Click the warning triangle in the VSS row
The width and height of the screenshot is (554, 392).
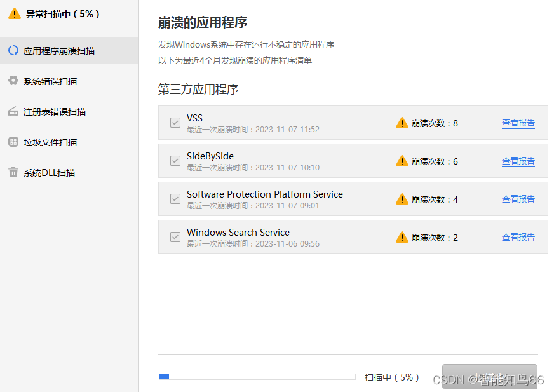pyautogui.click(x=402, y=123)
